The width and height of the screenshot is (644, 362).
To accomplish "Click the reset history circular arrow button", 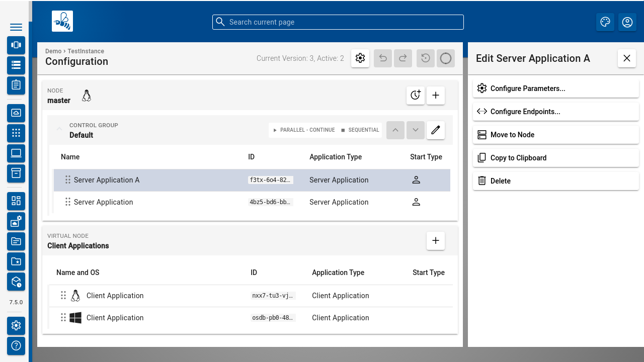I will pos(426,58).
